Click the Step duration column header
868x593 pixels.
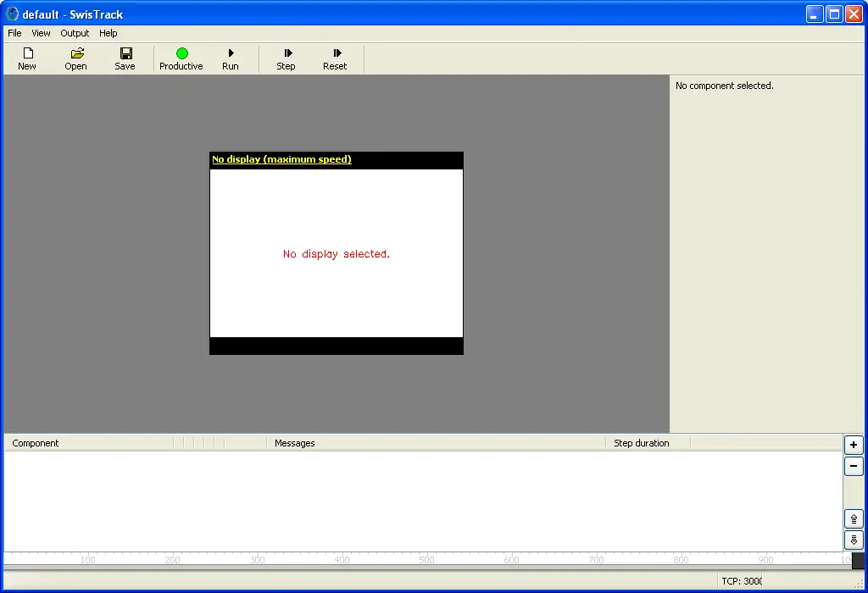[x=642, y=443]
